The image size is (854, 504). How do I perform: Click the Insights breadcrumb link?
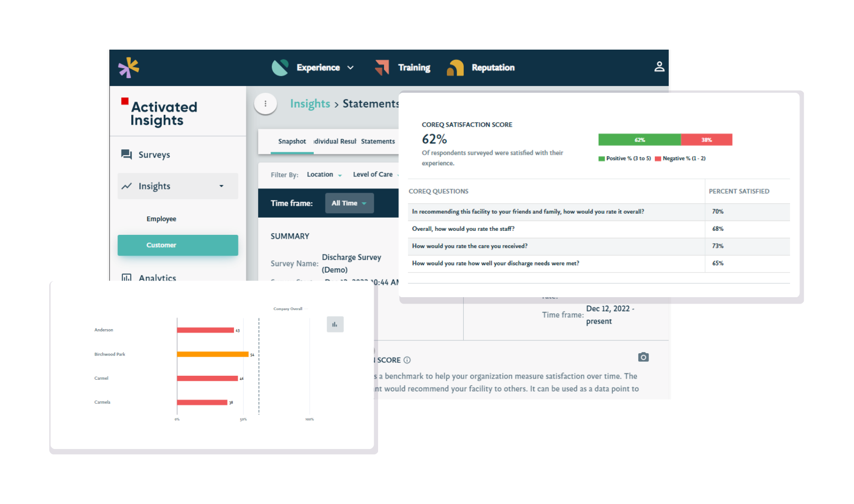(310, 104)
